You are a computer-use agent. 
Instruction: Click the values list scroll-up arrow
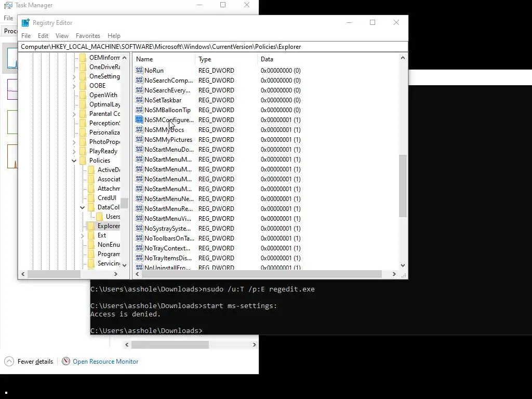tap(403, 58)
